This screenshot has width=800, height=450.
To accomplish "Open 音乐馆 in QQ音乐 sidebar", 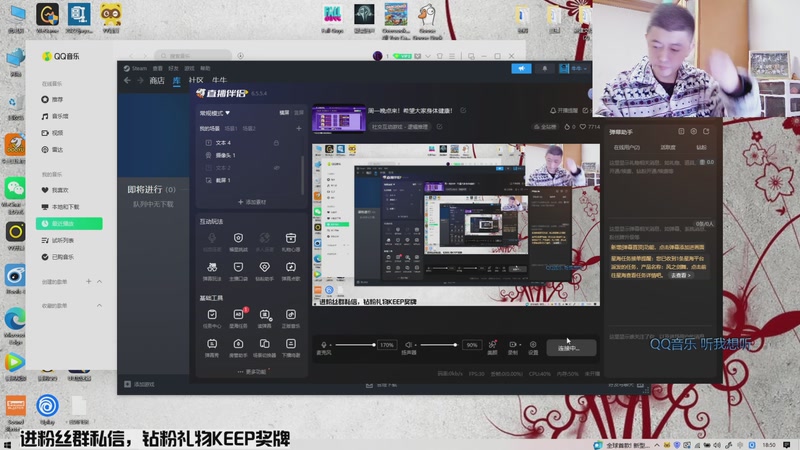I will tap(55, 116).
